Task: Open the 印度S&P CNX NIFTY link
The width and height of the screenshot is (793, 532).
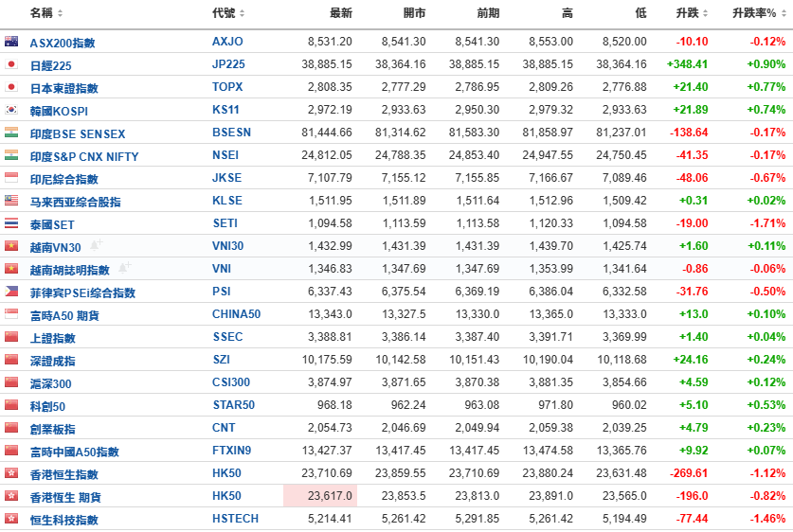Action: click(84, 156)
